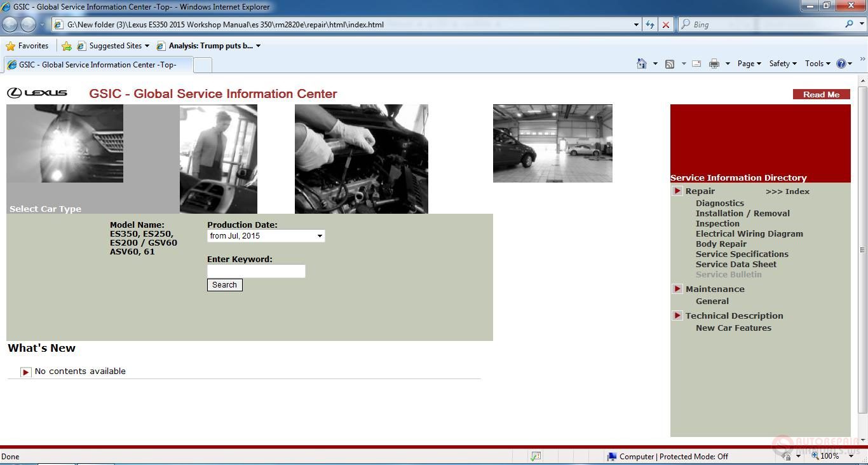Viewport: 868px width, 465px height.
Task: Click the Protected Mode: Off status text
Action: (694, 457)
